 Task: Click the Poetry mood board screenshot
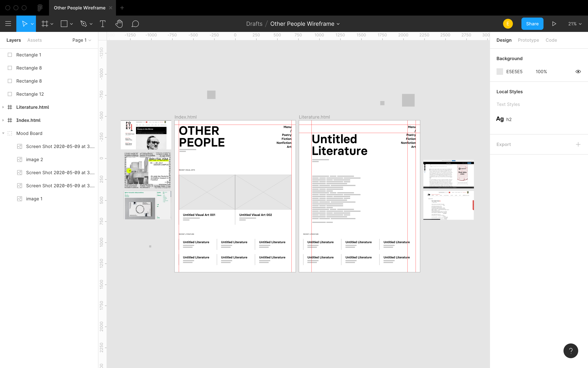[146, 135]
